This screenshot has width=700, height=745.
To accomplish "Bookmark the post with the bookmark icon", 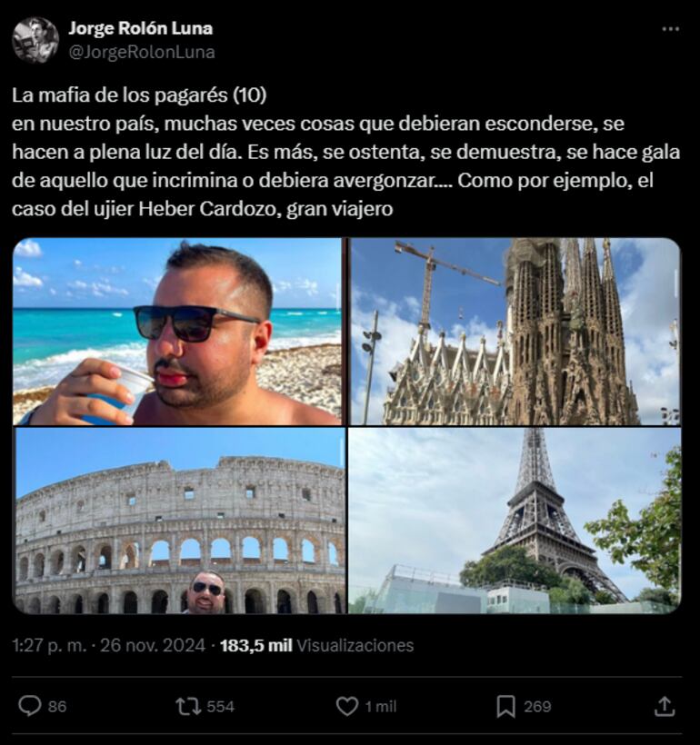I will click(506, 707).
